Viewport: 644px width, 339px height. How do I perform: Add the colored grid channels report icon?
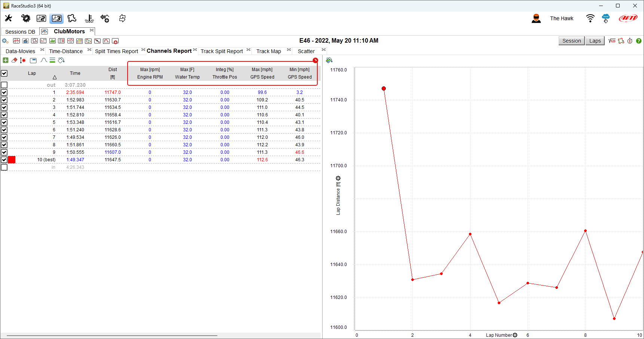click(79, 41)
